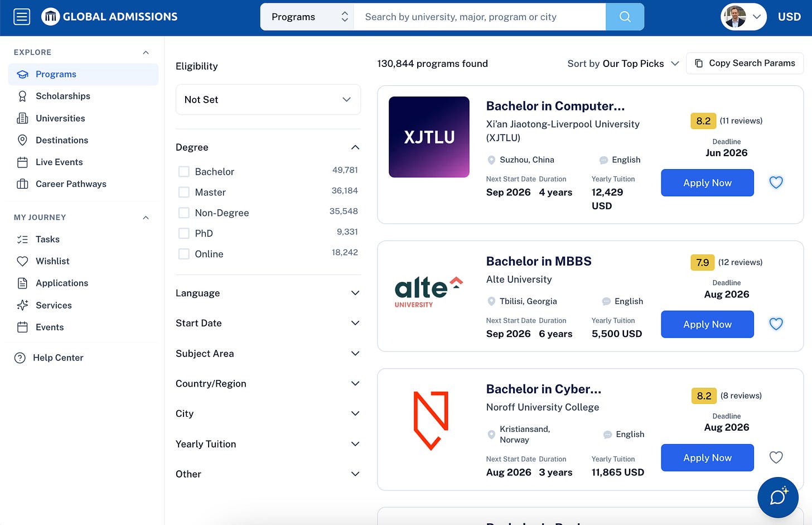Image resolution: width=812 pixels, height=525 pixels.
Task: Apply Now to Noroff Cyber program
Action: tap(707, 457)
